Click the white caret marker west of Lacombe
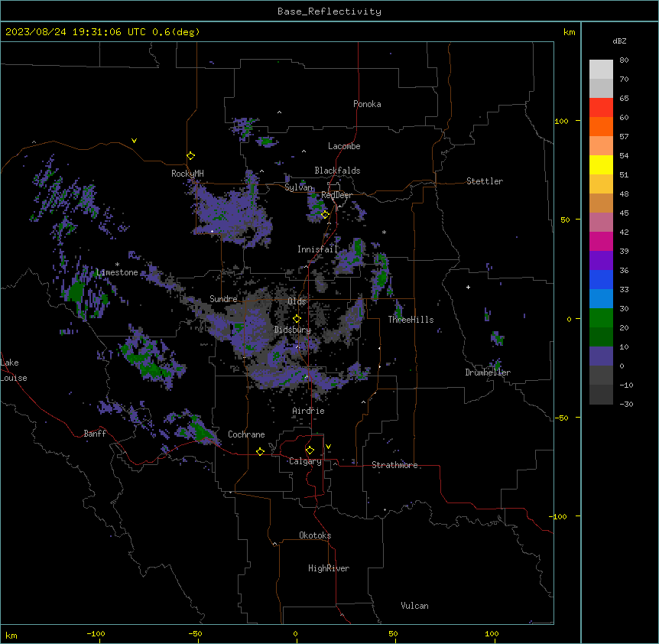The width and height of the screenshot is (659, 644). [304, 151]
